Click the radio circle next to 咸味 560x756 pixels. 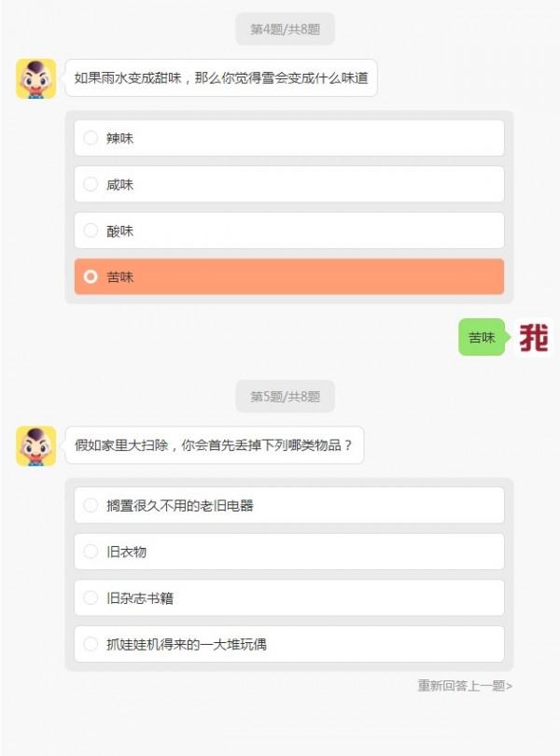[91, 184]
